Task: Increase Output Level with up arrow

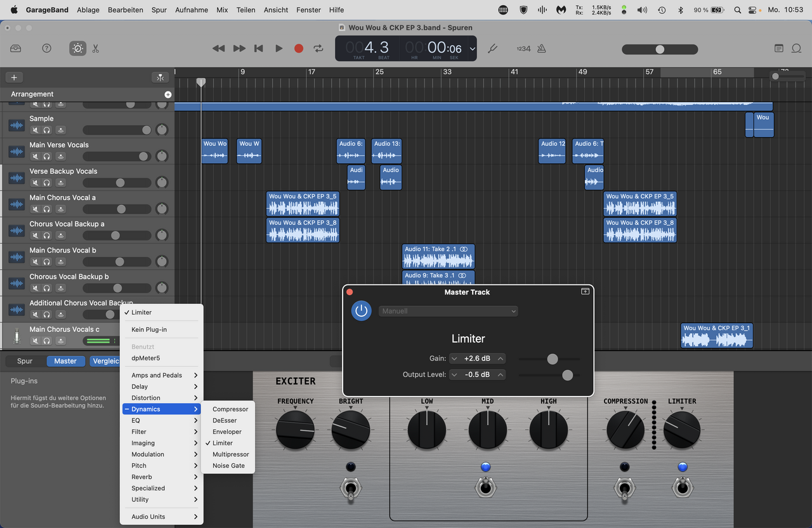Action: tap(501, 375)
